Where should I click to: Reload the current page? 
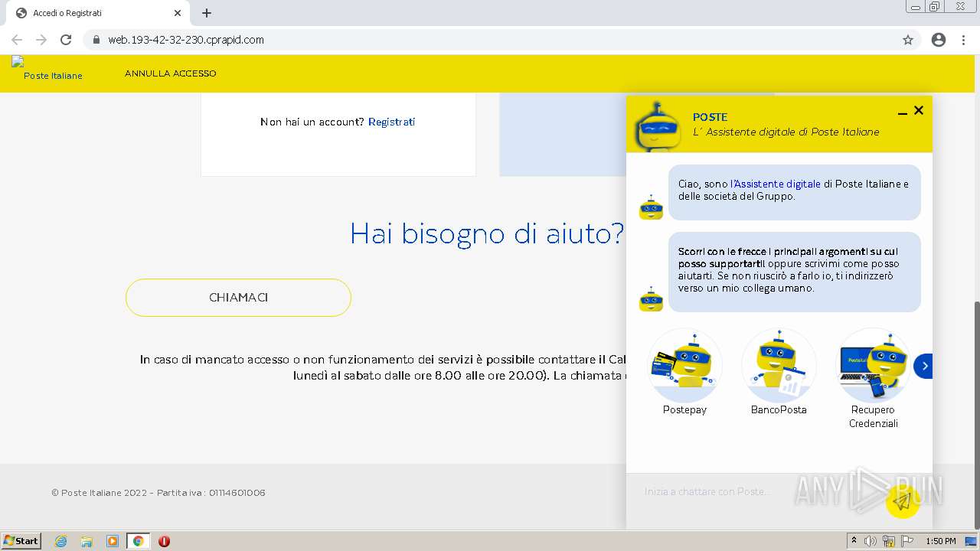[66, 40]
